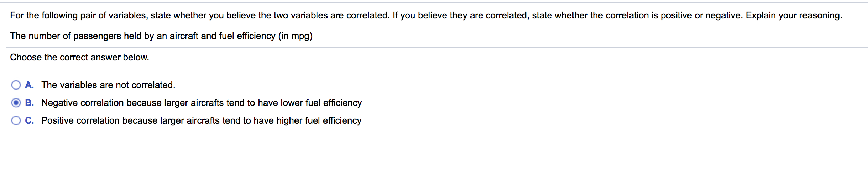
Task: Choose the radio button for option C
Action: pos(16,120)
